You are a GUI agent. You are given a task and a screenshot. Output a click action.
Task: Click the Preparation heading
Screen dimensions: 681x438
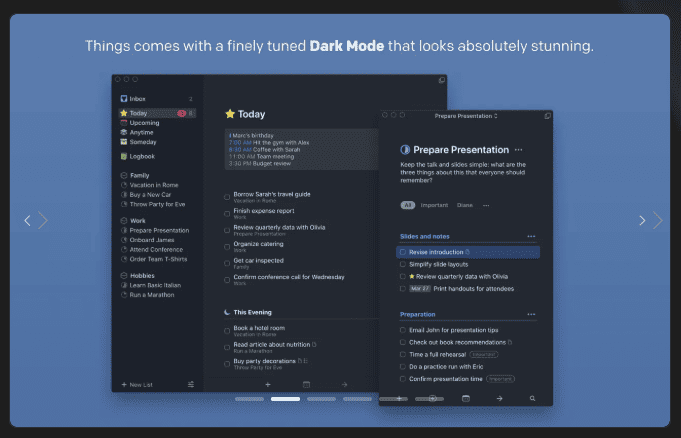click(417, 314)
